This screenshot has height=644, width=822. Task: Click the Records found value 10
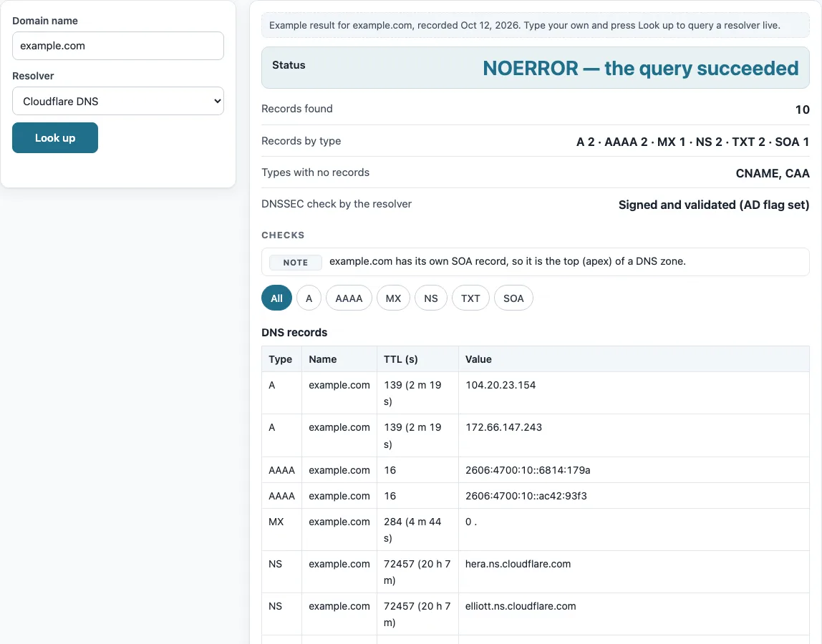(803, 109)
